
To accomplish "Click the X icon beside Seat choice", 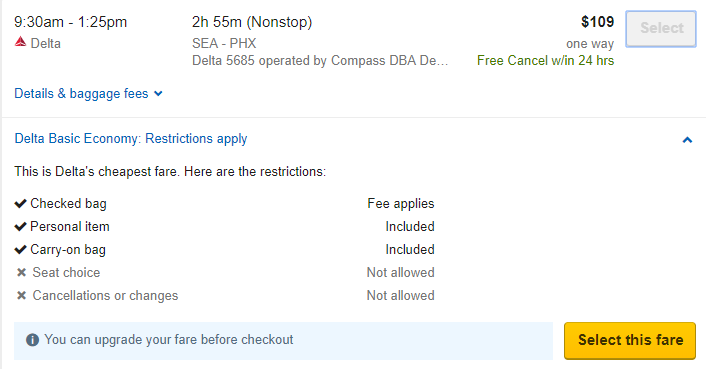I will (x=21, y=273).
